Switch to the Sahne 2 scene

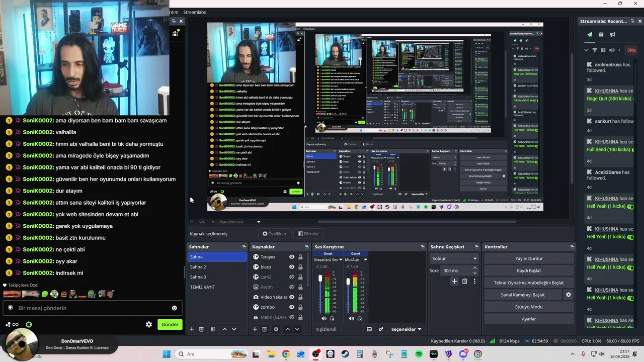(x=217, y=267)
